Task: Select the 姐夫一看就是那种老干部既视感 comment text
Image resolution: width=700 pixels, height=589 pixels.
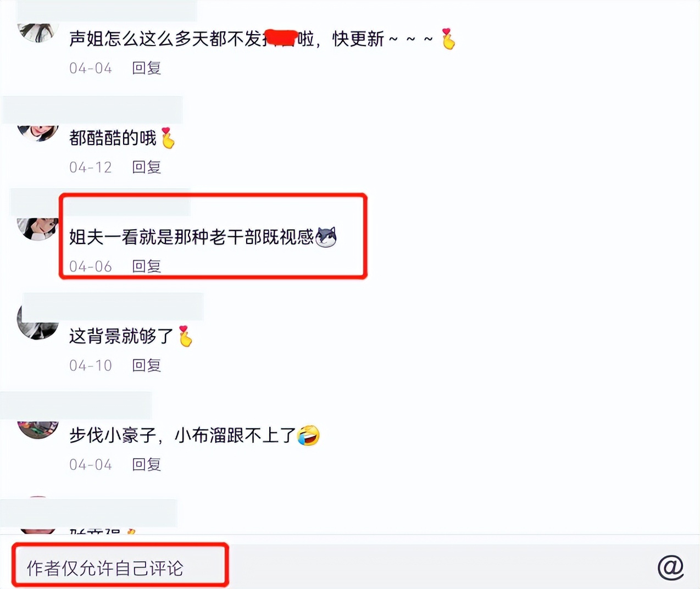Action: [x=191, y=237]
